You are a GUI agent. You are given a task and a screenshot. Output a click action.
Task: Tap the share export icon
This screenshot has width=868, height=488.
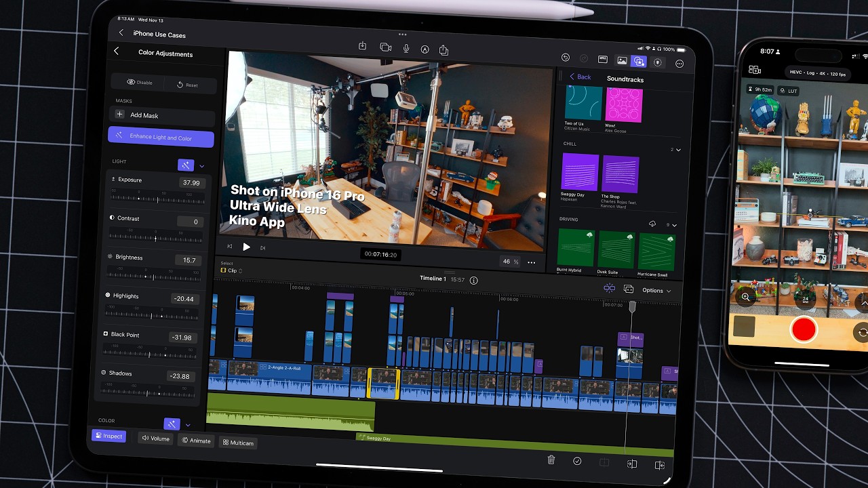(x=444, y=49)
